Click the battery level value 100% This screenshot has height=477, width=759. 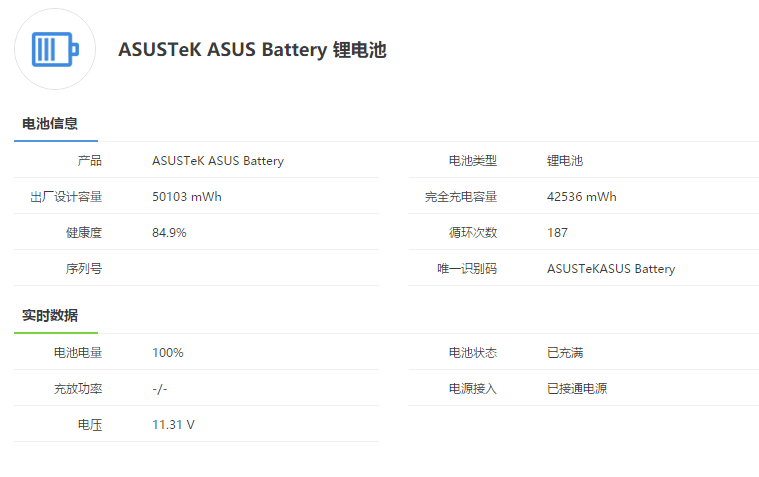click(x=167, y=353)
